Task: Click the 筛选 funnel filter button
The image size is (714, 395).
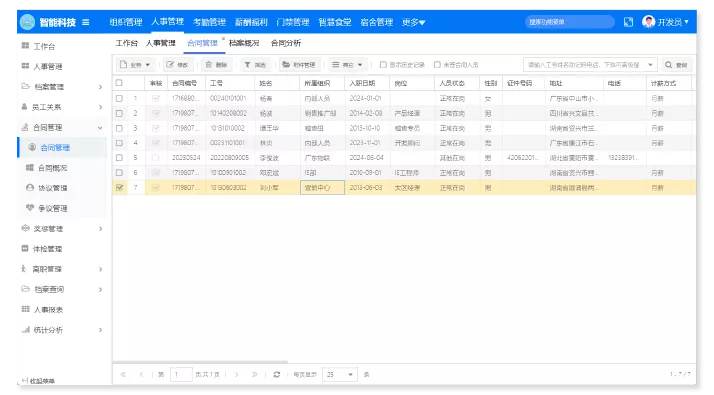Action: click(255, 65)
